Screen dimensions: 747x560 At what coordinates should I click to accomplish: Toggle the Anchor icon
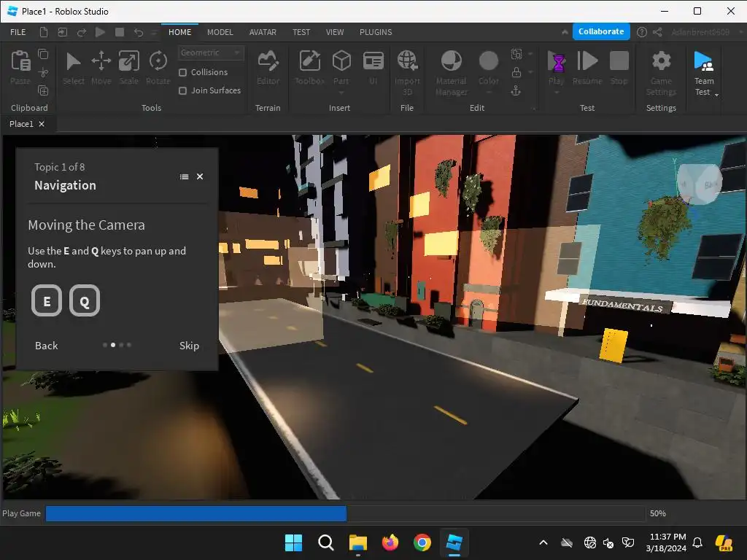(516, 90)
